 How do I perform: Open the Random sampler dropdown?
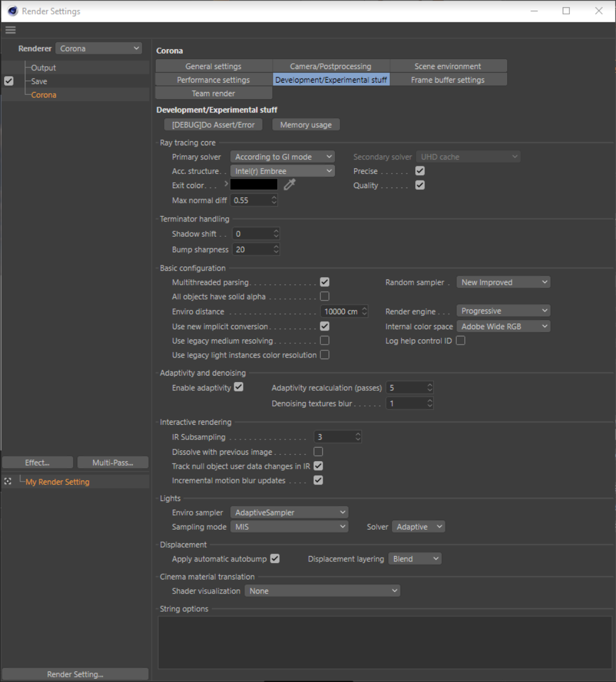(504, 282)
